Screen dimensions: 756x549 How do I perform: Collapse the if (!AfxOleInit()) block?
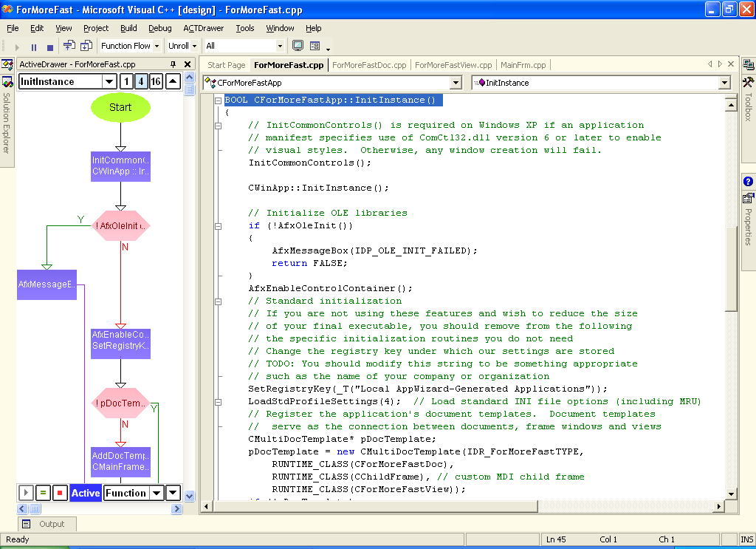218,226
